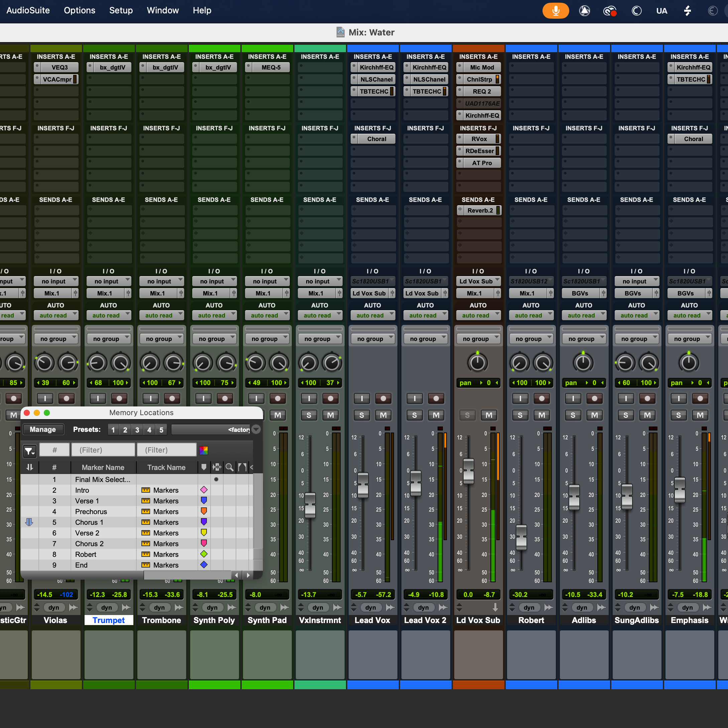Solo the Ld Vox Sub track
This screenshot has height=728, width=728.
(x=467, y=415)
